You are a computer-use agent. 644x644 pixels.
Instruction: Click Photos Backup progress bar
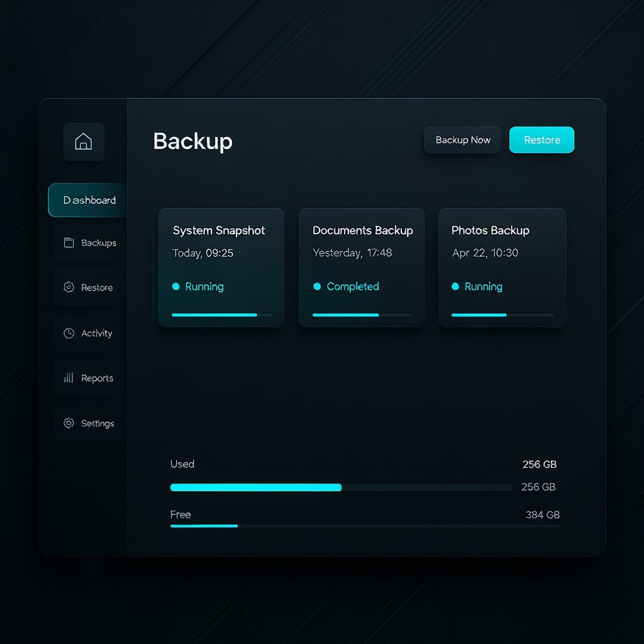click(502, 315)
